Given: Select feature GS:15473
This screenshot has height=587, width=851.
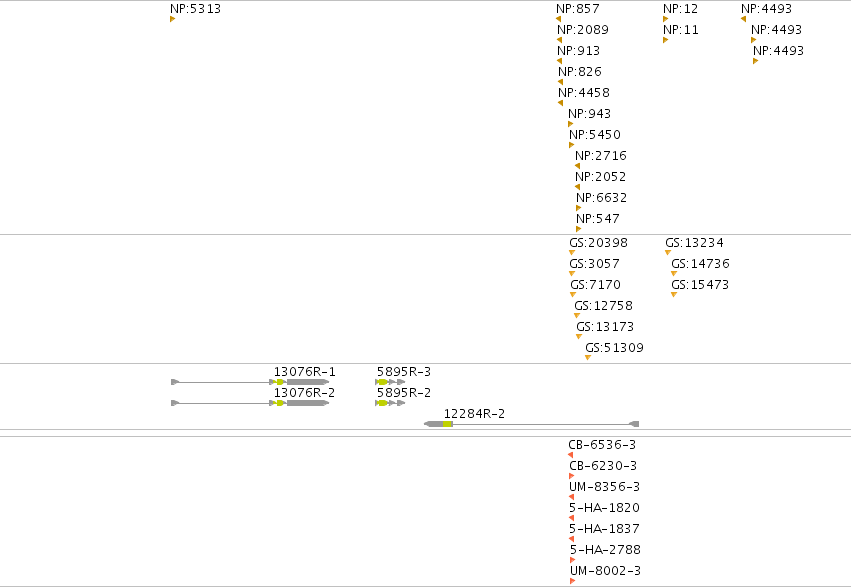Looking at the screenshot, I should [x=700, y=285].
